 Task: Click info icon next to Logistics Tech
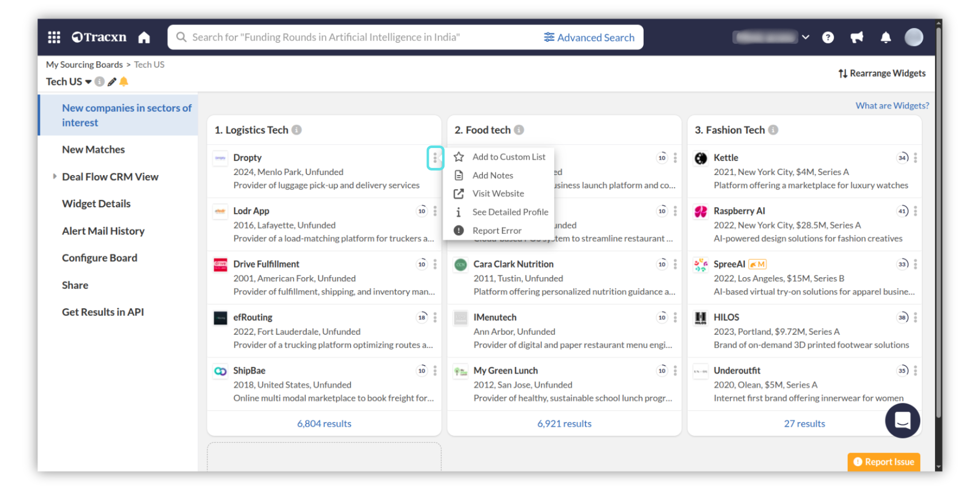coord(297,130)
